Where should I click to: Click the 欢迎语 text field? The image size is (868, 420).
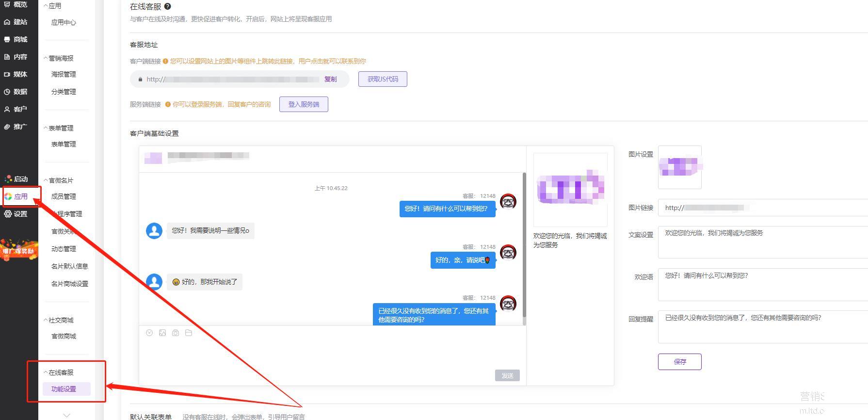[762, 284]
